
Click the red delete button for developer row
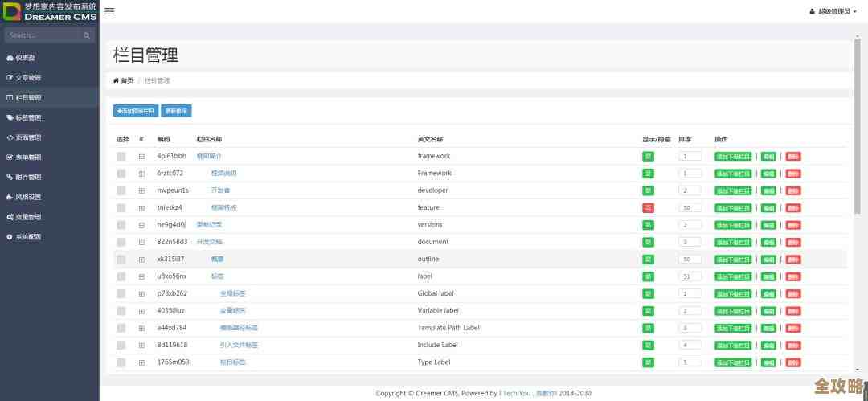[792, 190]
